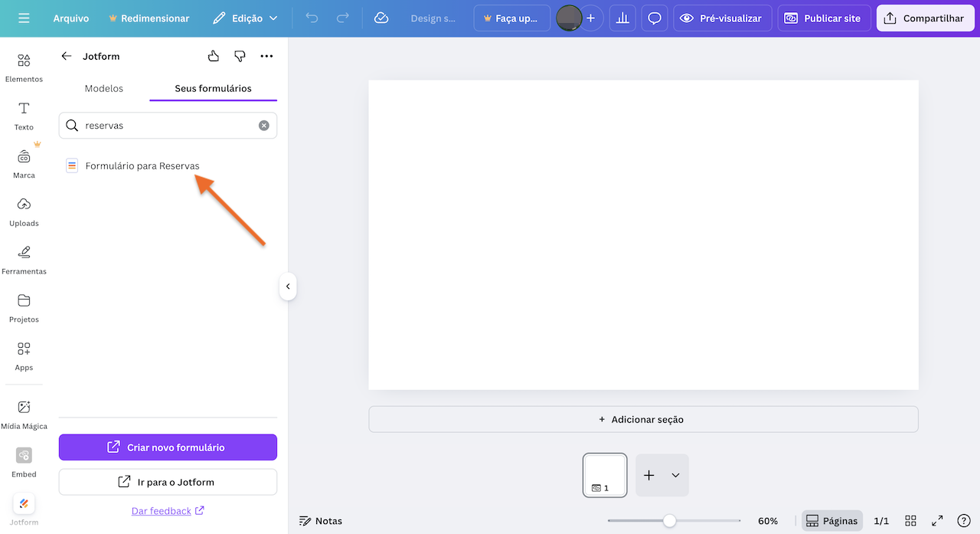Select Uploads in the sidebar
Viewport: 980px width, 534px height.
point(24,212)
